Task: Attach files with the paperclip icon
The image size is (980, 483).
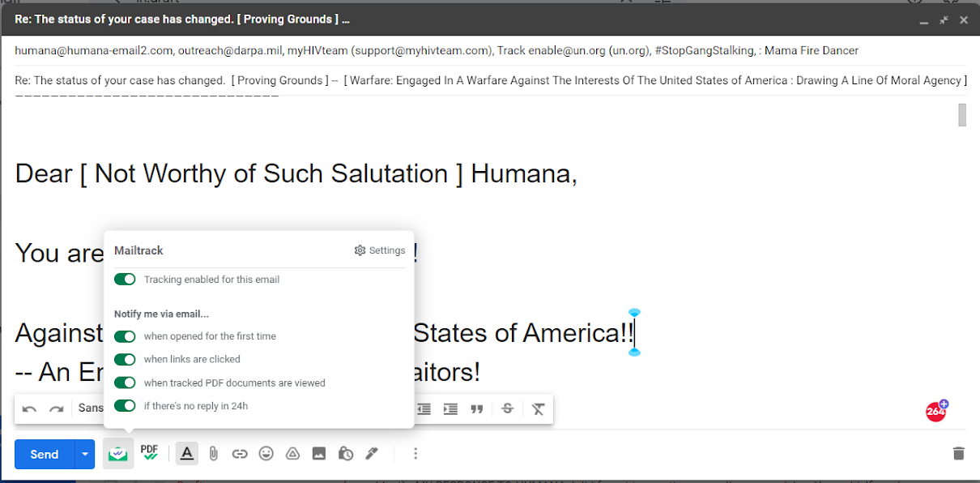Action: point(213,454)
